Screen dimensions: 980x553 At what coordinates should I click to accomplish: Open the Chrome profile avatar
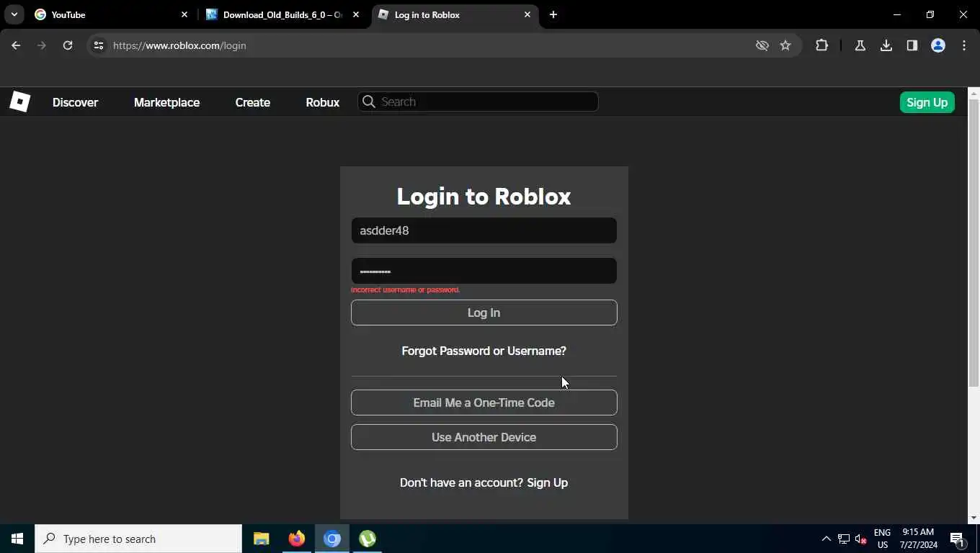pos(938,45)
